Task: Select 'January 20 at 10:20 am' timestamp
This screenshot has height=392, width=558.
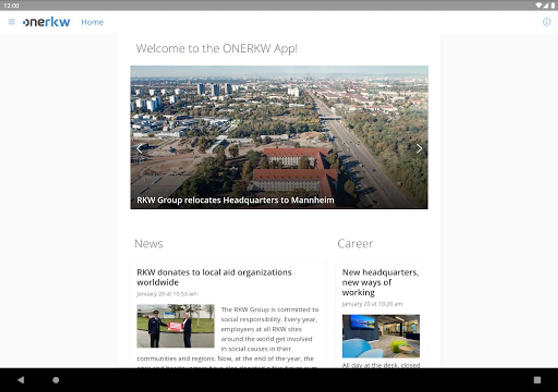Action: pyautogui.click(x=372, y=304)
